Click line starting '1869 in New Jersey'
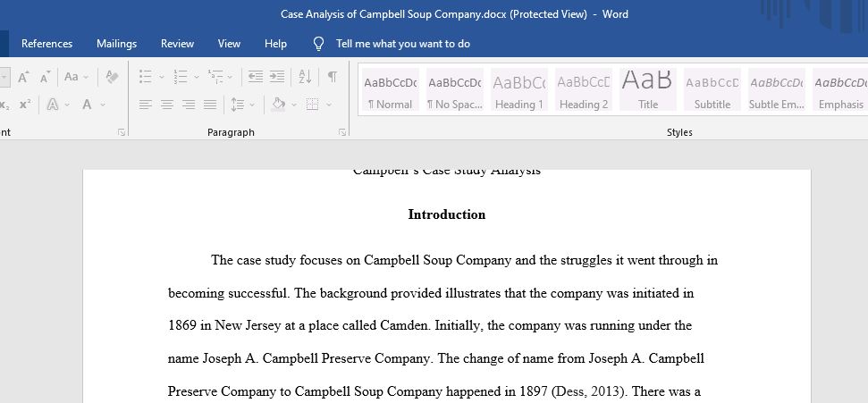Viewport: 868px width, 403px height. (x=430, y=325)
